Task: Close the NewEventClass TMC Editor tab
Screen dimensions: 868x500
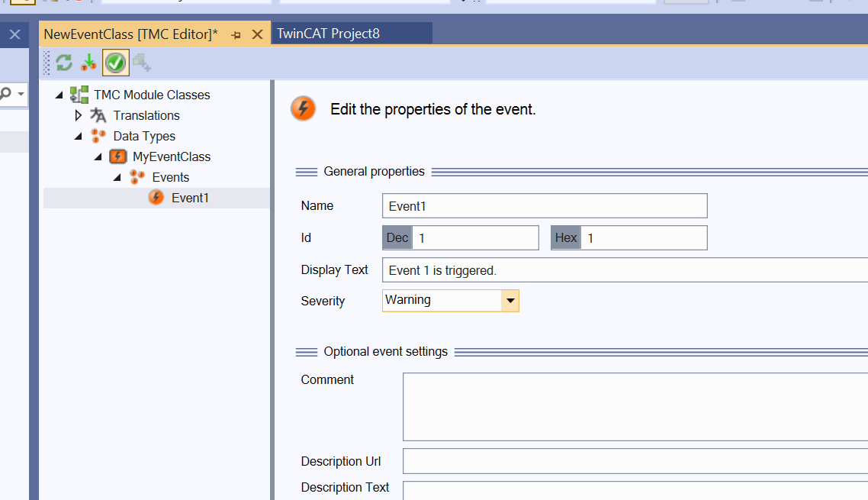Action: tap(257, 34)
